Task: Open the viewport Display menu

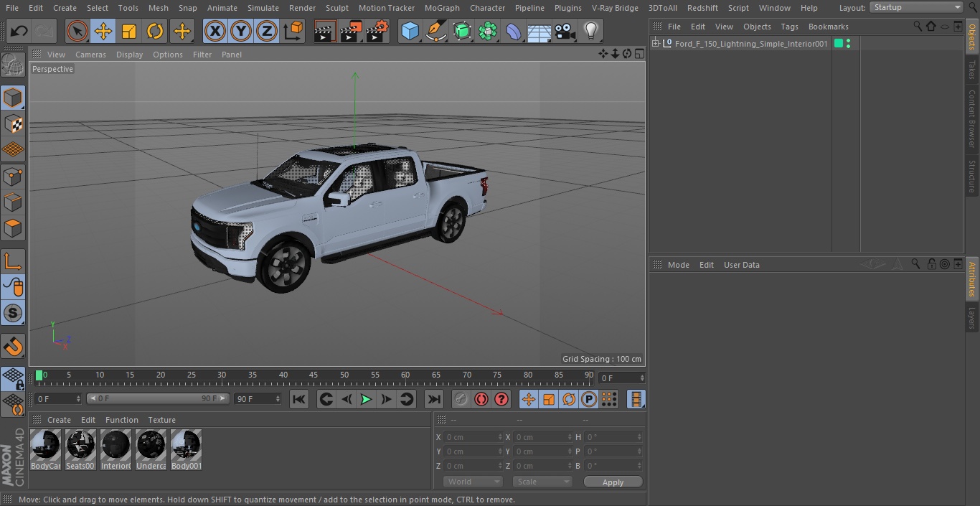Action: point(129,55)
